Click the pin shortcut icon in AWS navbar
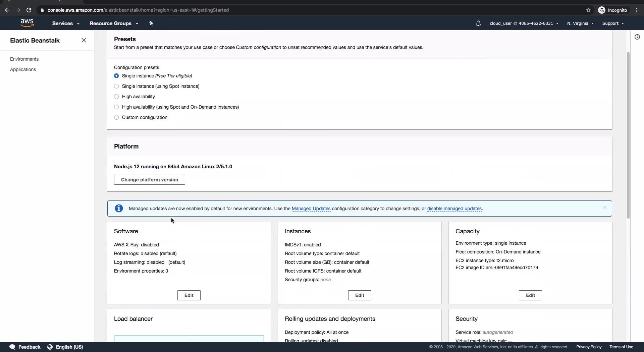The width and height of the screenshot is (644, 352). pyautogui.click(x=151, y=23)
